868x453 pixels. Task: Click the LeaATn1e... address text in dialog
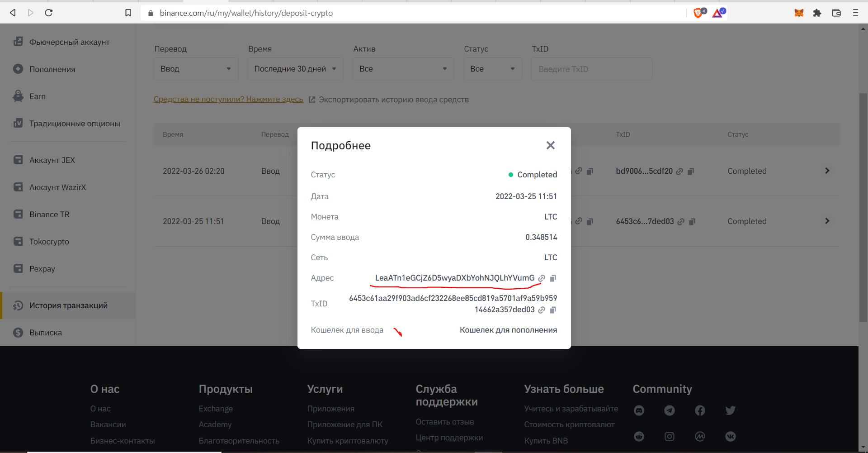[x=455, y=278]
